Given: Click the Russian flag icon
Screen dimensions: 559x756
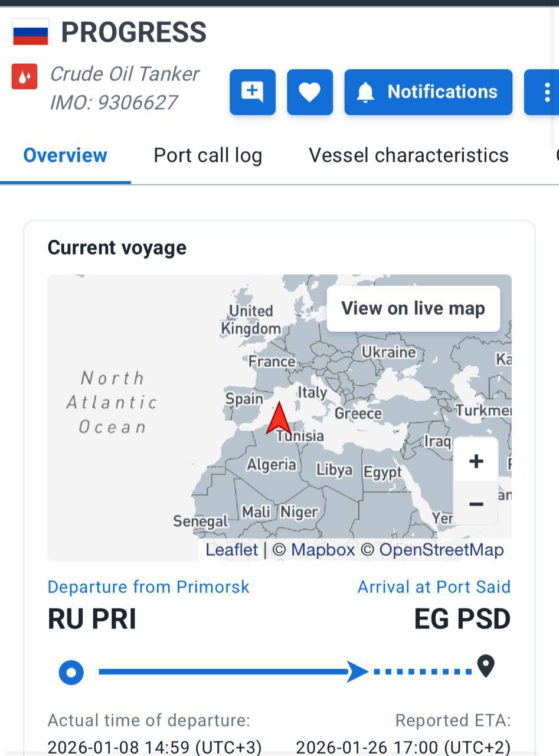Looking at the screenshot, I should (x=30, y=32).
